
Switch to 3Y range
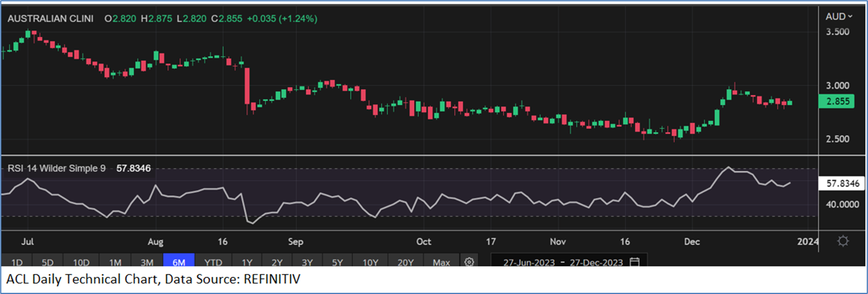[x=307, y=262]
